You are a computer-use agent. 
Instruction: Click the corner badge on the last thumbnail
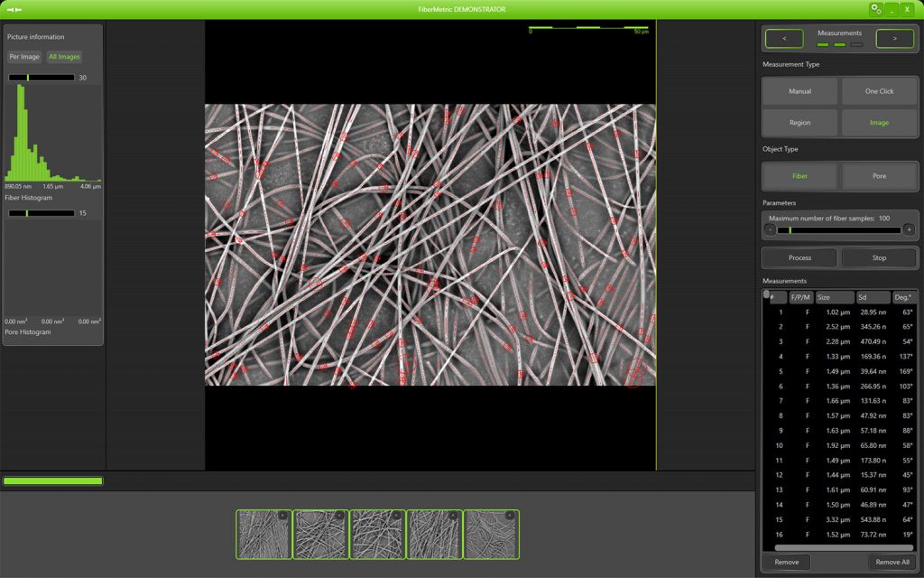[x=510, y=516]
